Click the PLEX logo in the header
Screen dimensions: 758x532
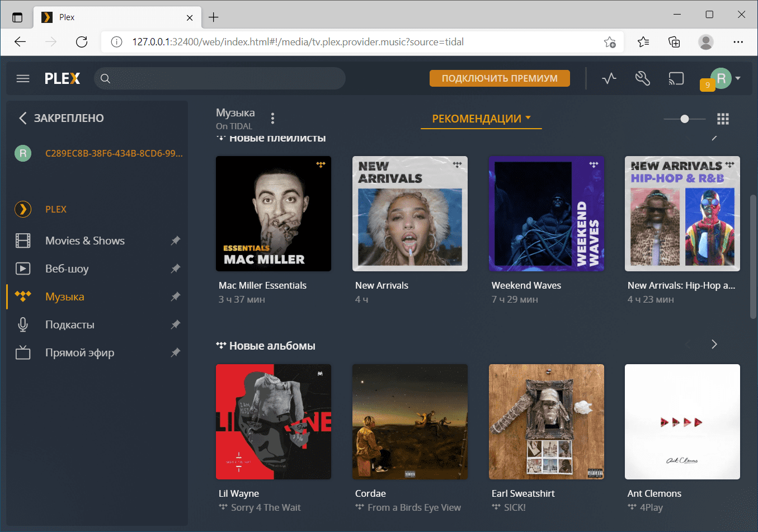tap(63, 78)
